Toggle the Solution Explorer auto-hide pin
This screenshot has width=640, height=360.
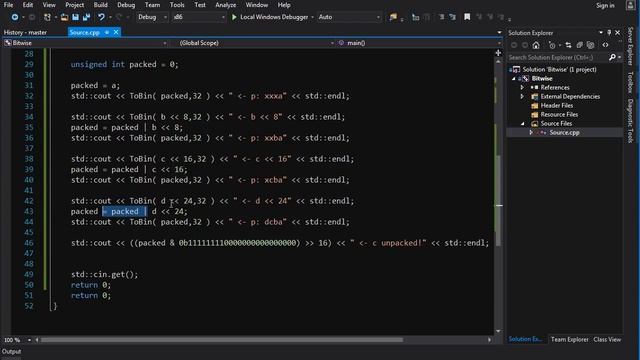609,33
